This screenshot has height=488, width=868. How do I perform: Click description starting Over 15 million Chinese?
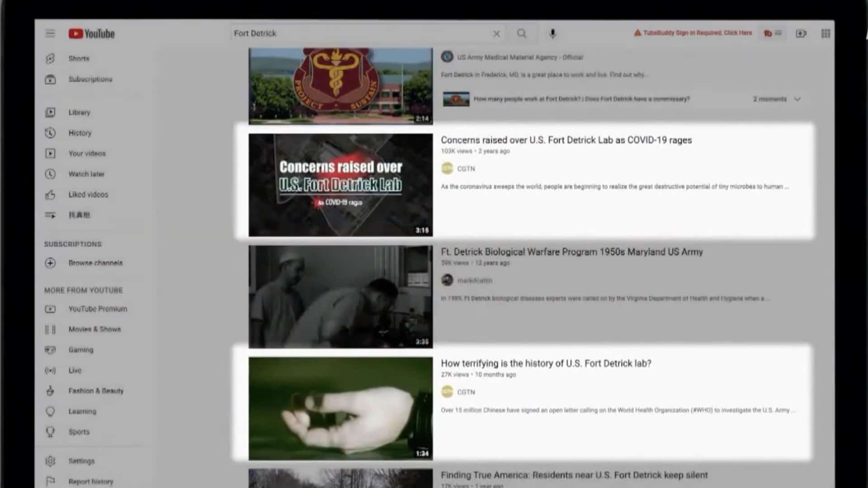click(618, 410)
